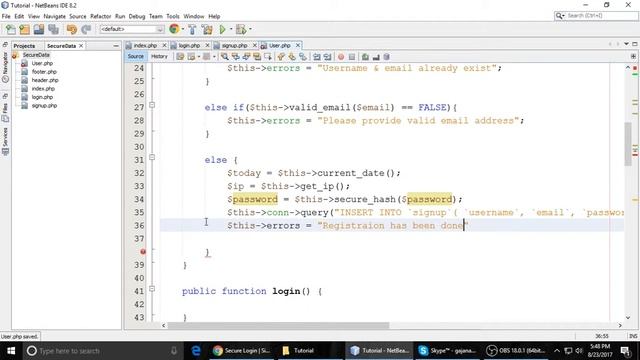Toggle Bookmark on current line
The width and height of the screenshot is (640, 360).
303,57
